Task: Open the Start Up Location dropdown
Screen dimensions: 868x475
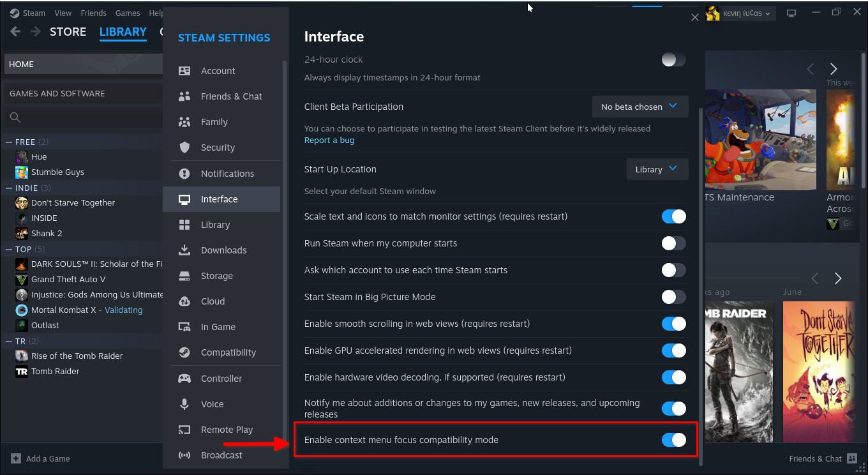Action: click(x=657, y=169)
